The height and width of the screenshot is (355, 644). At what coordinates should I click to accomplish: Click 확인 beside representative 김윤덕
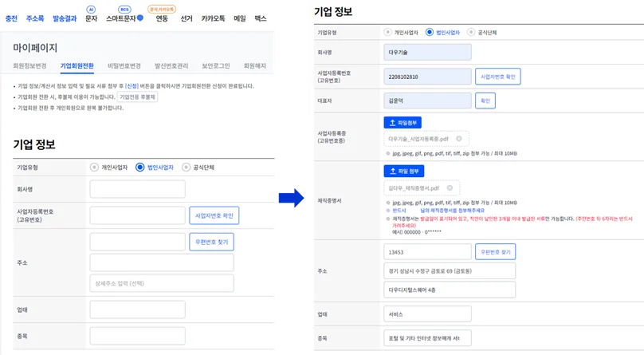click(x=485, y=101)
